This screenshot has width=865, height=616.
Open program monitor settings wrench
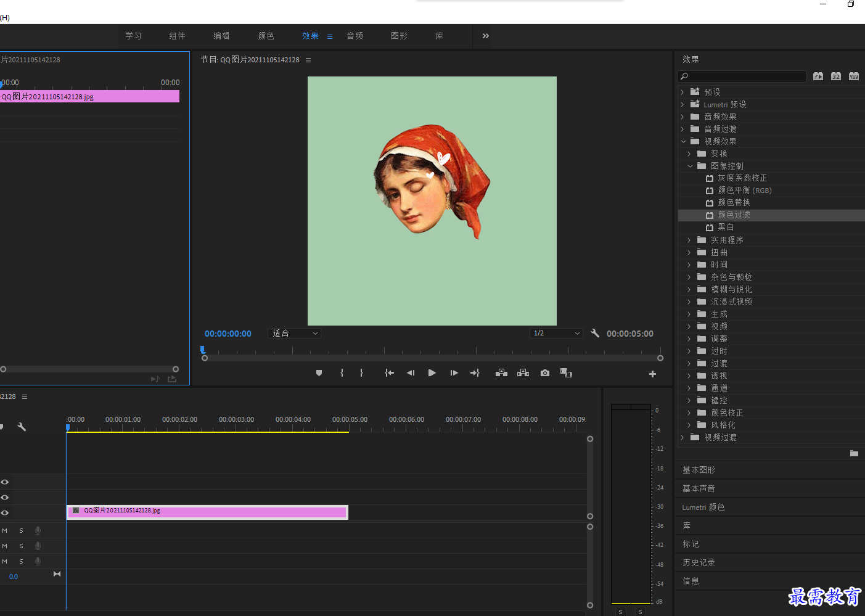point(595,333)
